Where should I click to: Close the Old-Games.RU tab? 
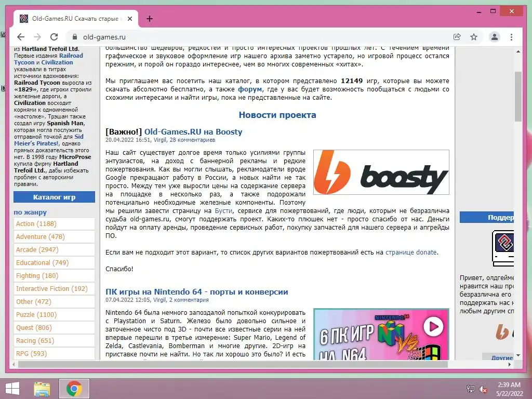point(129,19)
